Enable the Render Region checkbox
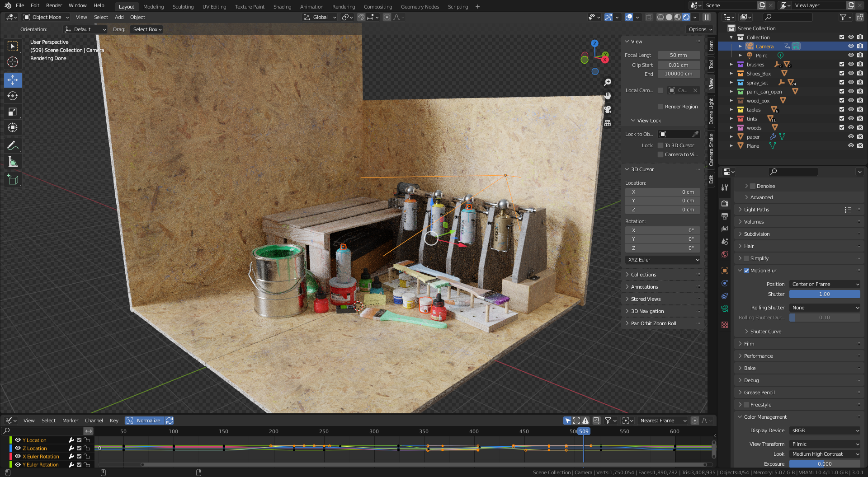 tap(660, 107)
